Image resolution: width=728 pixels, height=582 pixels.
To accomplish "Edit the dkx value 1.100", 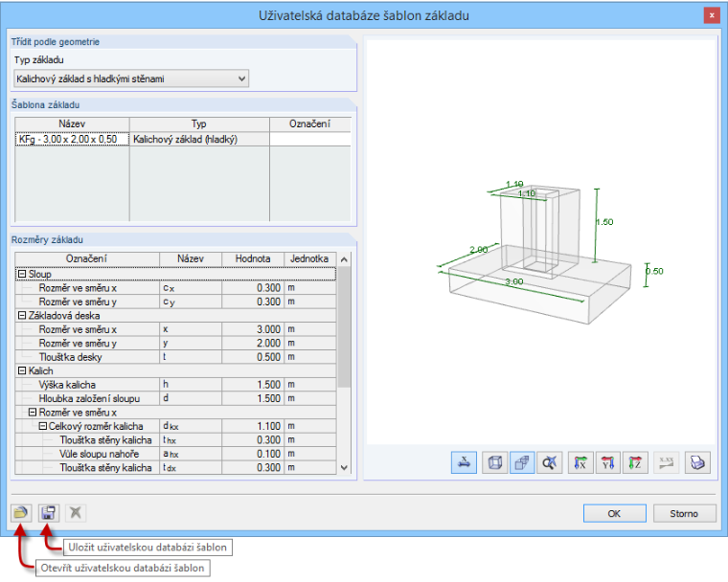I will [x=253, y=426].
